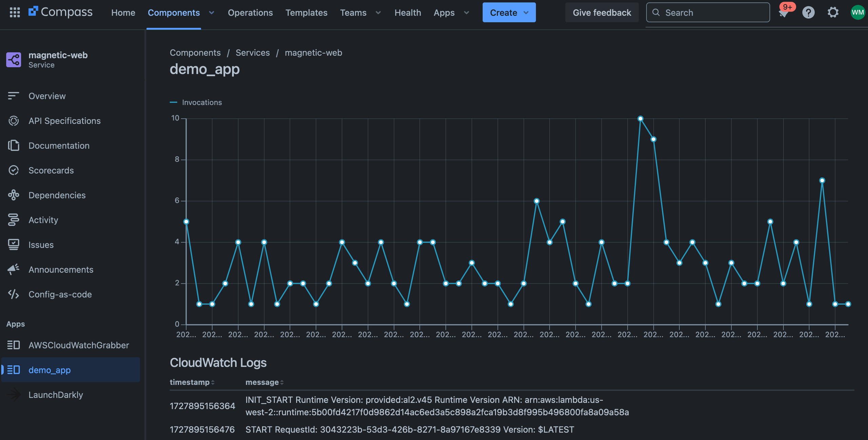868x440 pixels.
Task: Click the Announcements megaphone icon
Action: pyautogui.click(x=14, y=269)
